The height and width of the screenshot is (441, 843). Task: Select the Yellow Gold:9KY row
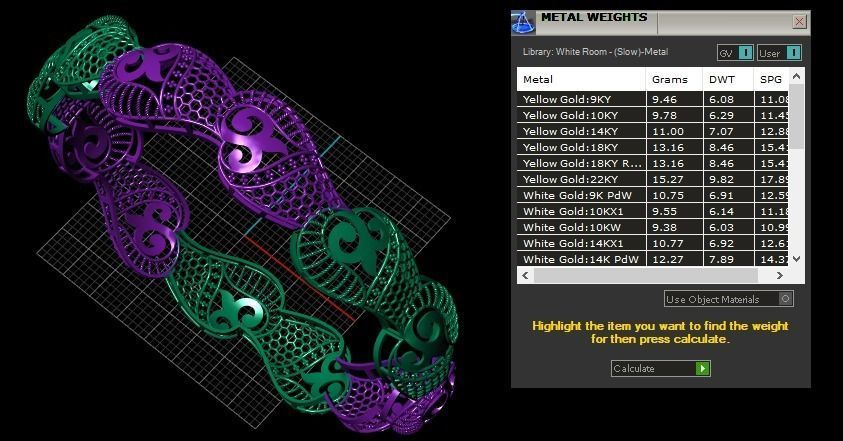[653, 99]
